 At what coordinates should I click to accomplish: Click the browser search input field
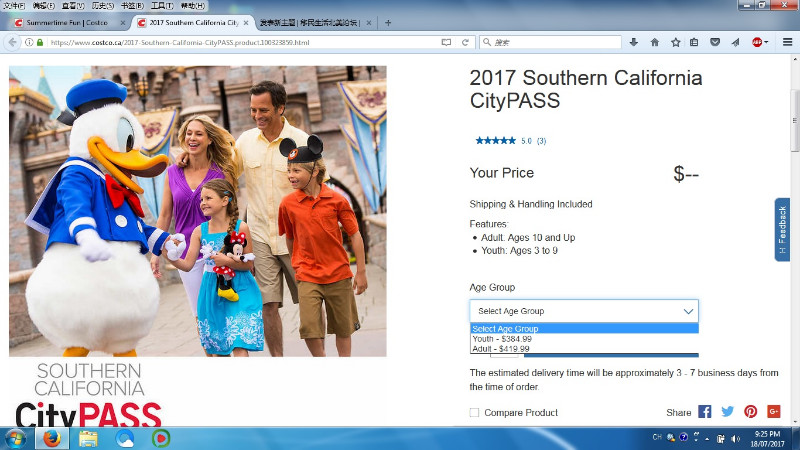click(551, 42)
